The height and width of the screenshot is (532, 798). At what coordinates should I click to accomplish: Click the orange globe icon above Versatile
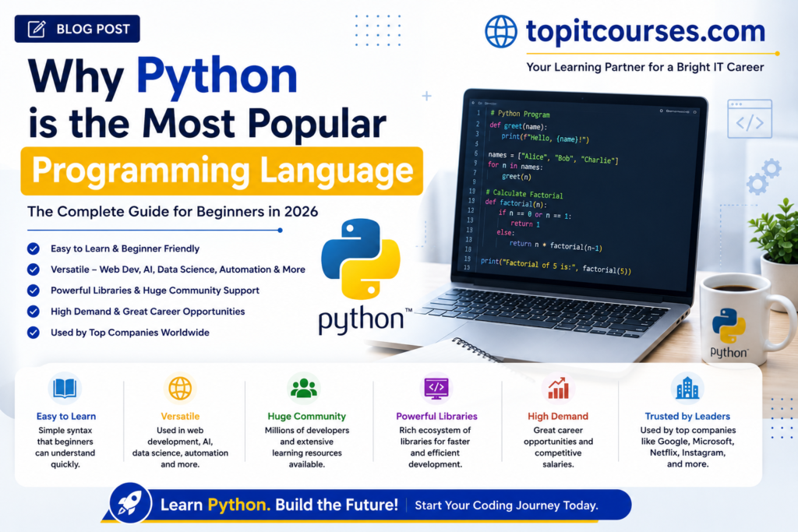tap(180, 388)
